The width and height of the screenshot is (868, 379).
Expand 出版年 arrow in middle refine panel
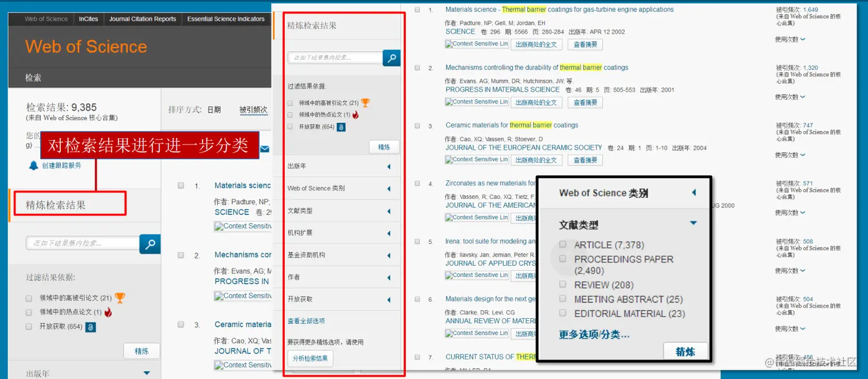pyautogui.click(x=389, y=167)
